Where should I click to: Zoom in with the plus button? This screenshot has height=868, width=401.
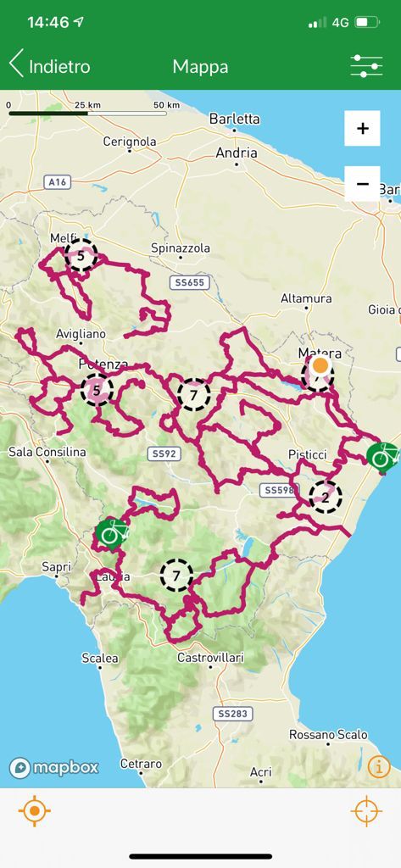coord(362,129)
